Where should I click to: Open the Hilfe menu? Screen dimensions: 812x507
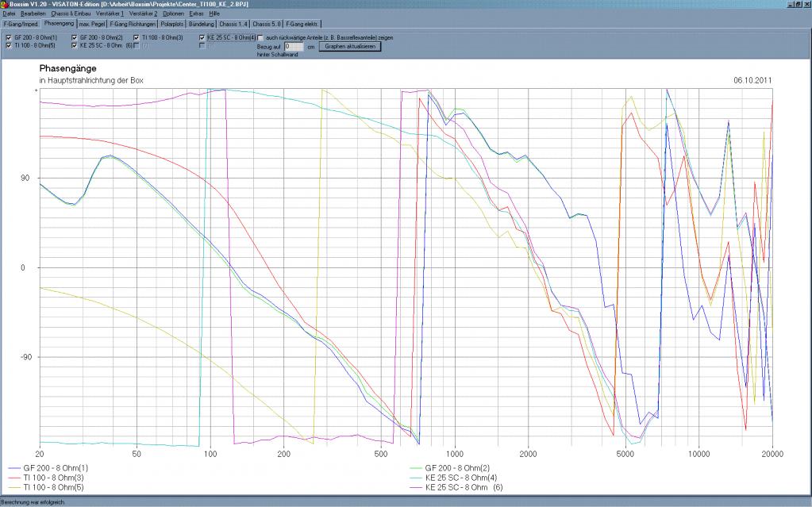(214, 14)
